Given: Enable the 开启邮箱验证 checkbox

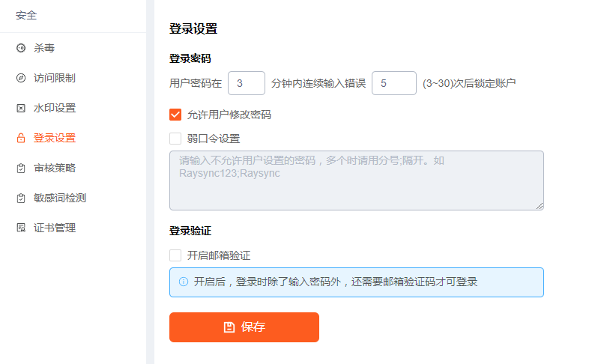Looking at the screenshot, I should [175, 255].
